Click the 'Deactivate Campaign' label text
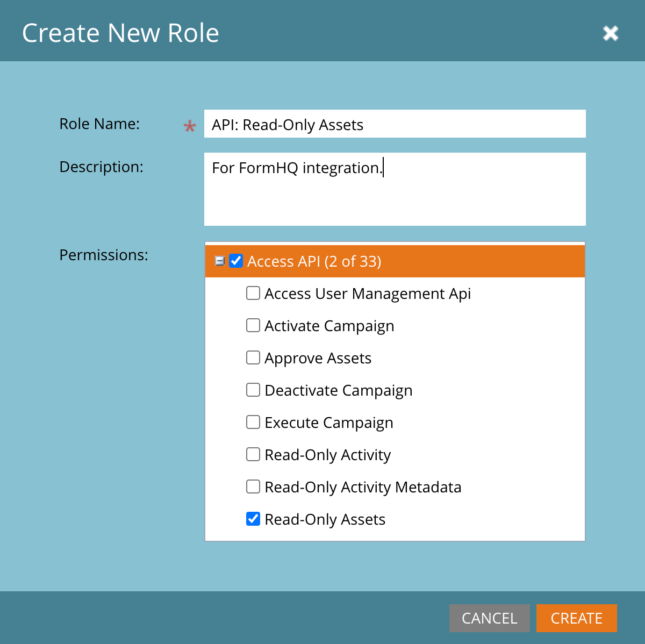The image size is (645, 644). 339,390
